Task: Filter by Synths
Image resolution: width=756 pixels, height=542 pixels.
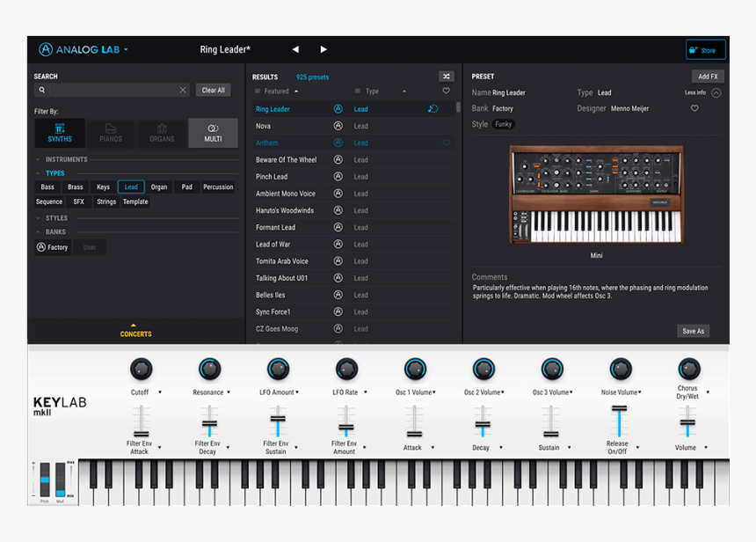Action: click(x=60, y=133)
